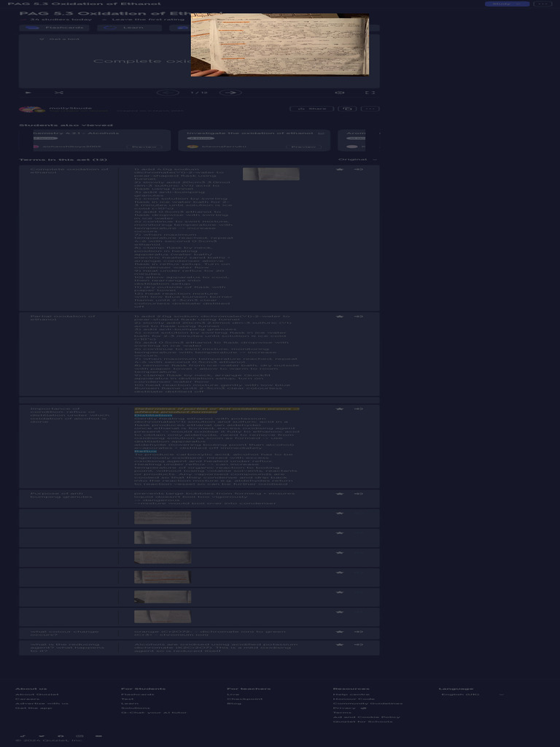Open the more options menu at top right
560x747 pixels.
coord(541,4)
